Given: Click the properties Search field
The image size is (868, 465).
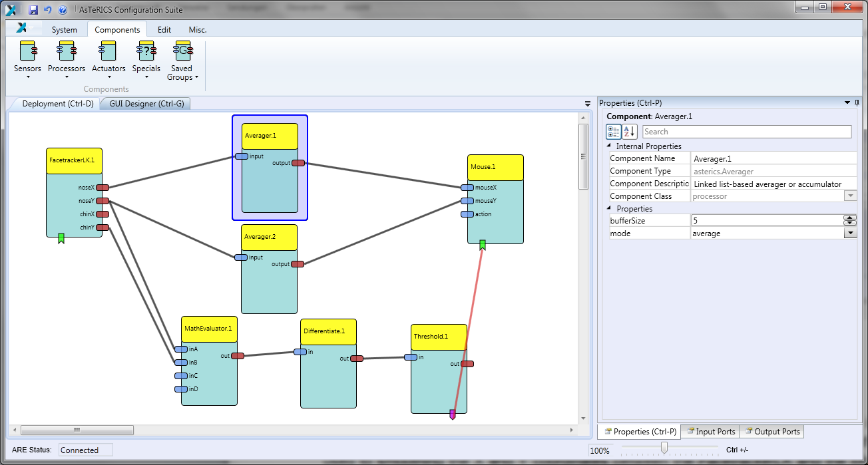Looking at the screenshot, I should click(x=746, y=132).
